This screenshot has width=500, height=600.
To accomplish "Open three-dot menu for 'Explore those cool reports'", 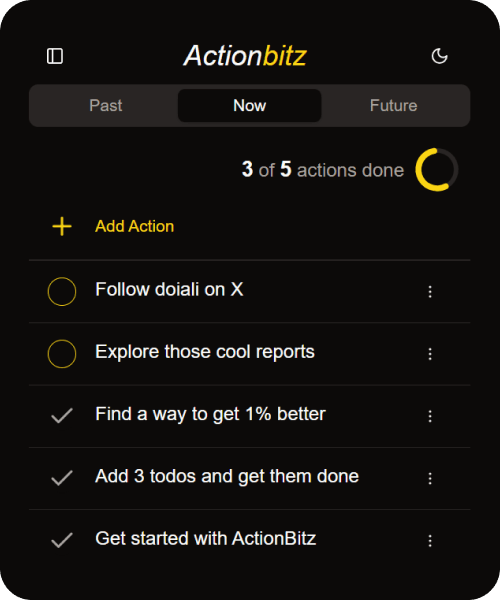I will coord(430,354).
